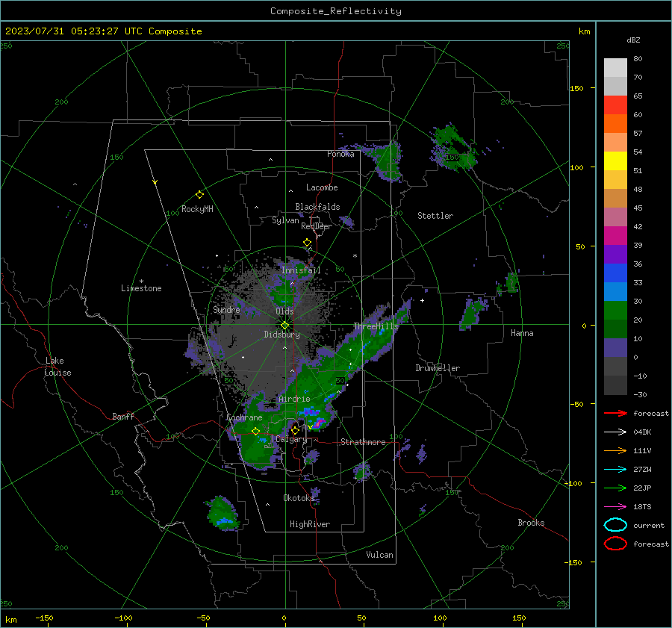Screen dimensions: 672x628
Task: Click the light gray swatch at 80 dBZ
Action: click(x=615, y=68)
